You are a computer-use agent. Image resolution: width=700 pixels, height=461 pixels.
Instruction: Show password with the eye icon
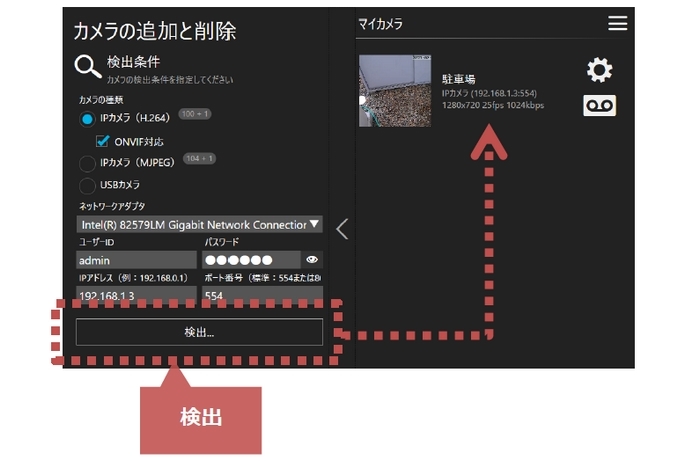tap(311, 259)
